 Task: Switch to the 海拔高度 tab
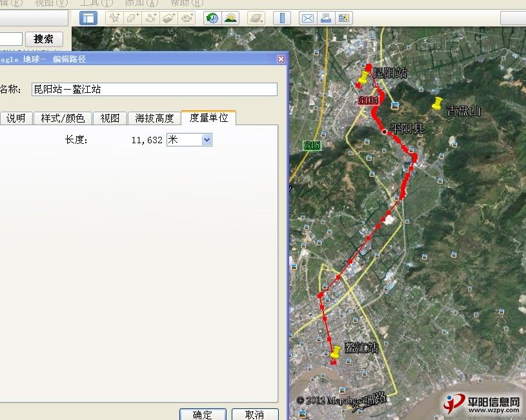(154, 118)
